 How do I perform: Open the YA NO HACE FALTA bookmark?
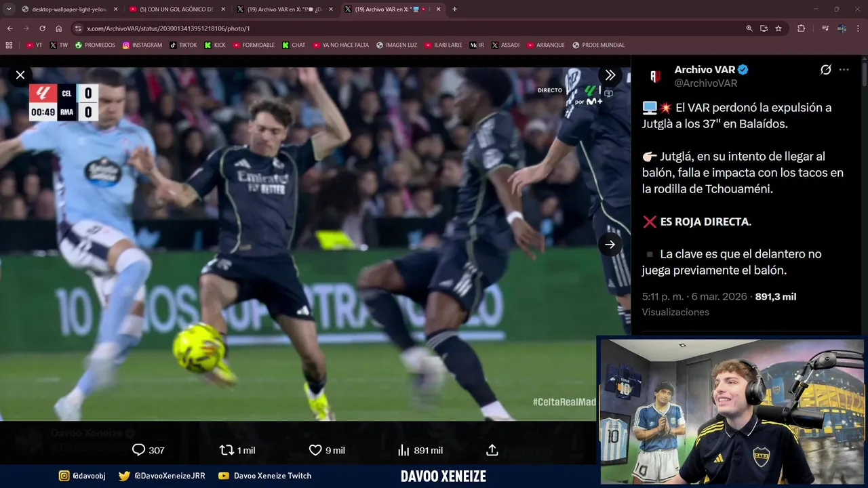(341, 45)
